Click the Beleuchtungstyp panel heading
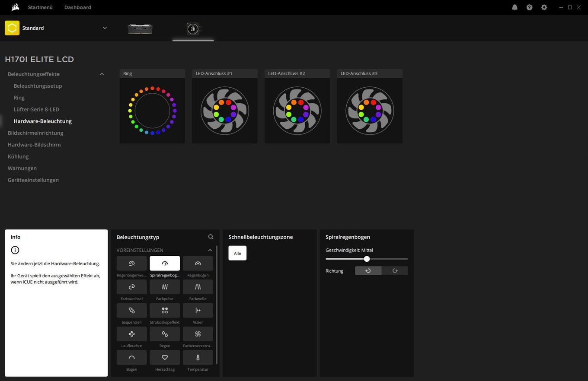Viewport: 588px width, 381px height. pyautogui.click(x=138, y=237)
